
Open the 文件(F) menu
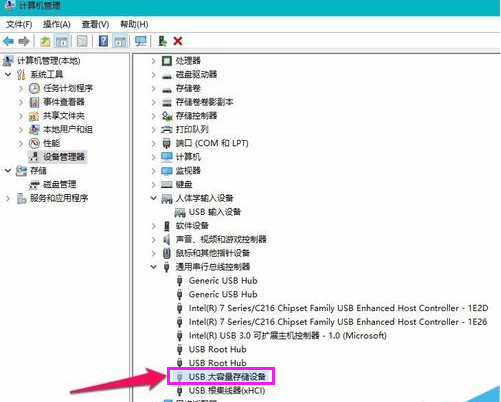coord(19,24)
